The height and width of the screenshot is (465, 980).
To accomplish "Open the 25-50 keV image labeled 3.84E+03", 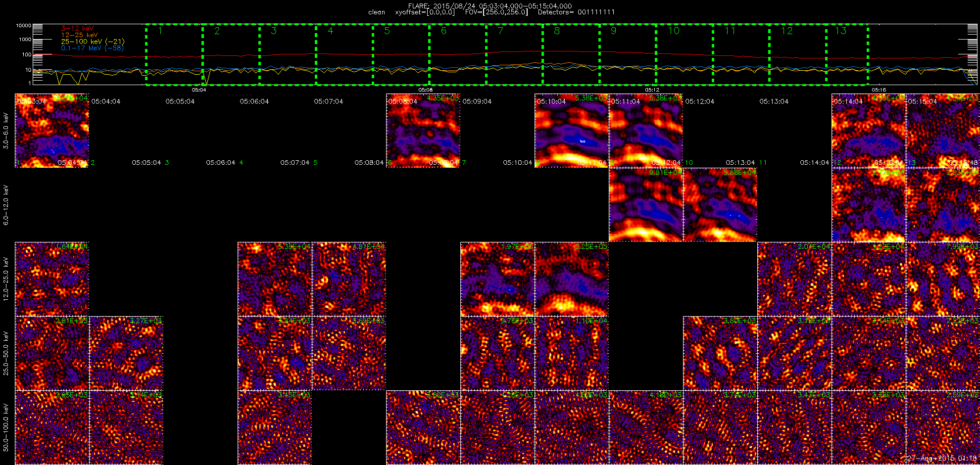I will 275,353.
